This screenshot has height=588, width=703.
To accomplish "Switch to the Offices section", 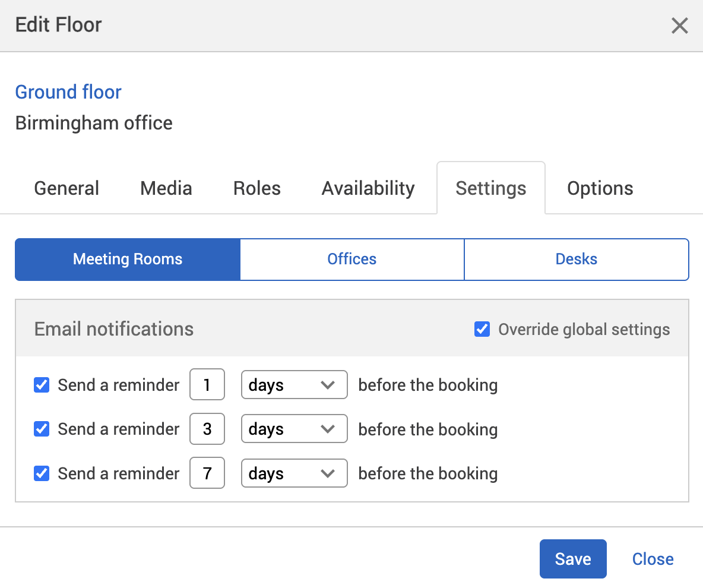I will click(x=351, y=259).
